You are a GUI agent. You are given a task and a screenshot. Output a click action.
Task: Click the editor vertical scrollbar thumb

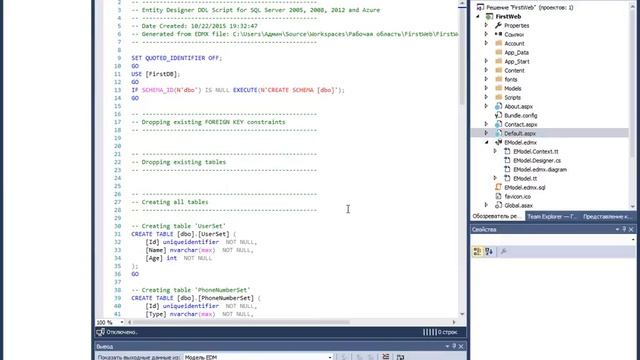[x=462, y=55]
